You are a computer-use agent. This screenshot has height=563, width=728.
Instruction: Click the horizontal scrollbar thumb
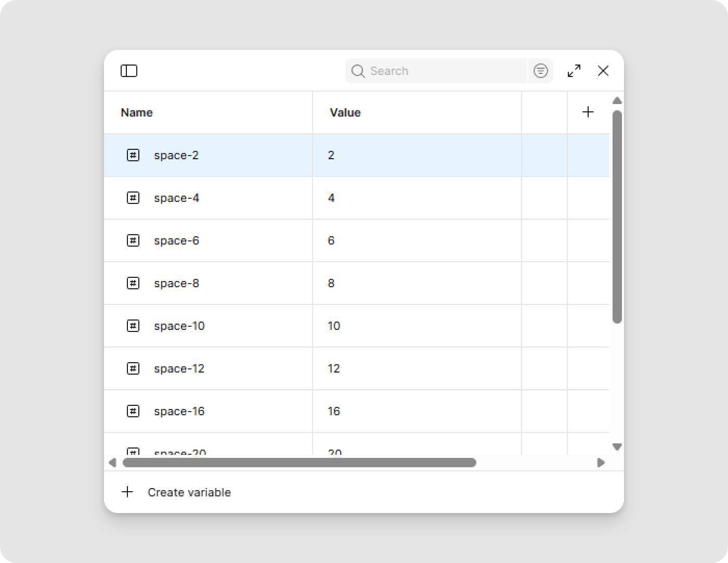pos(299,463)
